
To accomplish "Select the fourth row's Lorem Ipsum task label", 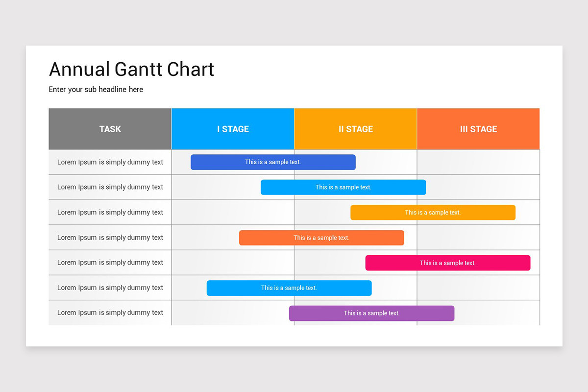I will coord(110,238).
